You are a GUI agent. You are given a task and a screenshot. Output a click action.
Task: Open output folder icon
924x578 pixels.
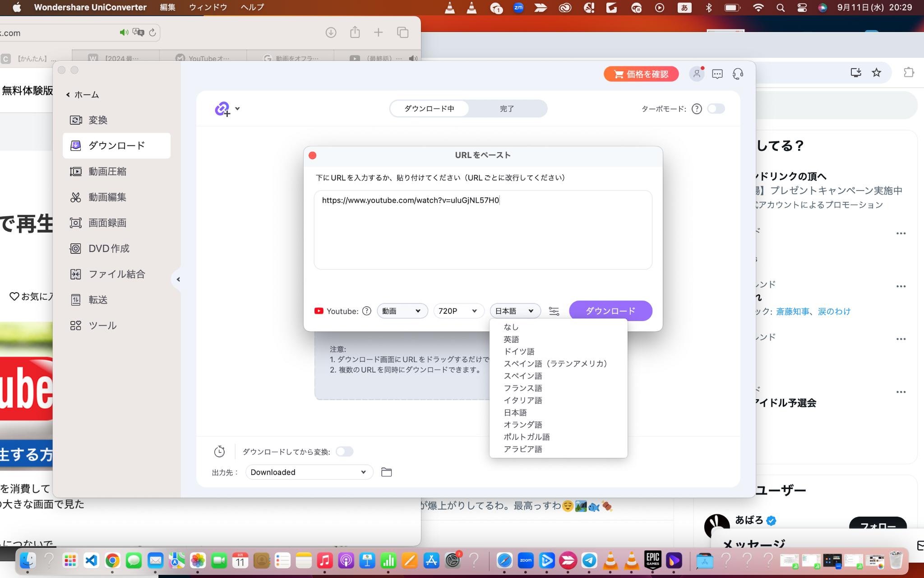(386, 472)
